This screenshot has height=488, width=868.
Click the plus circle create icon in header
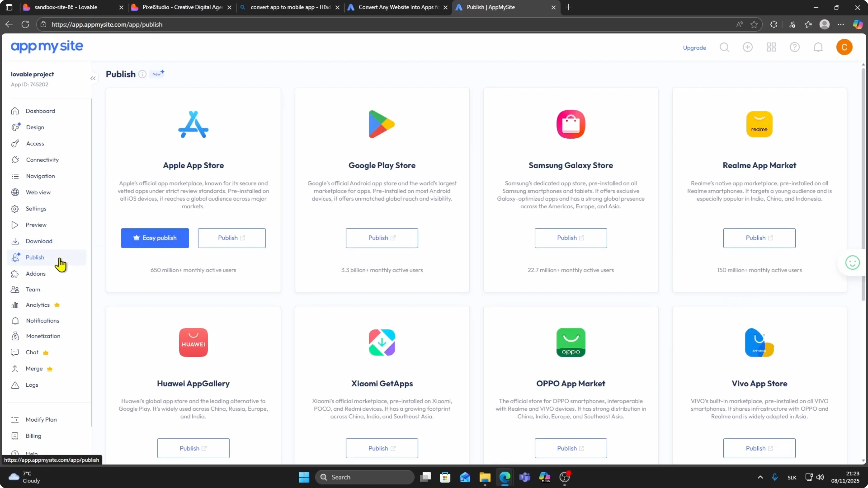pyautogui.click(x=748, y=47)
